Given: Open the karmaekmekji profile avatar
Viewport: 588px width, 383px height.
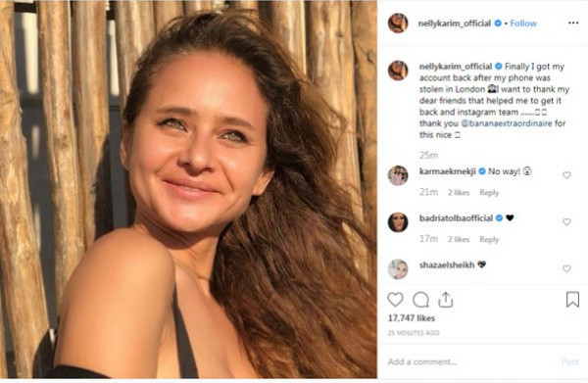Looking at the screenshot, I should (398, 175).
